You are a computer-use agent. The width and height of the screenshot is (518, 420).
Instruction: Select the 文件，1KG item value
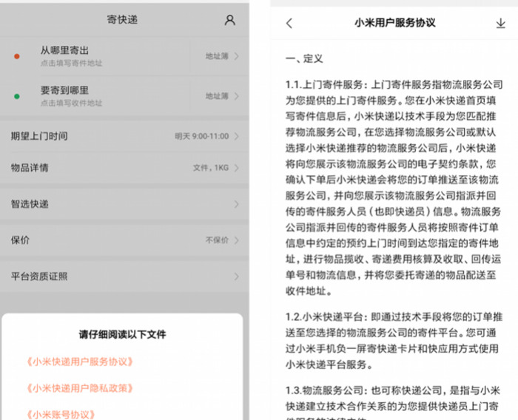point(211,168)
